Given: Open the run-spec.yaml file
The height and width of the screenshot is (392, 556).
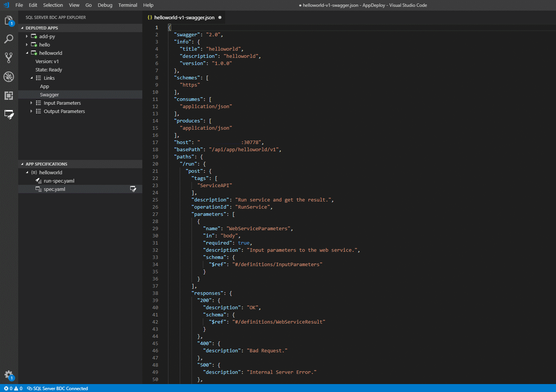Looking at the screenshot, I should 59,181.
